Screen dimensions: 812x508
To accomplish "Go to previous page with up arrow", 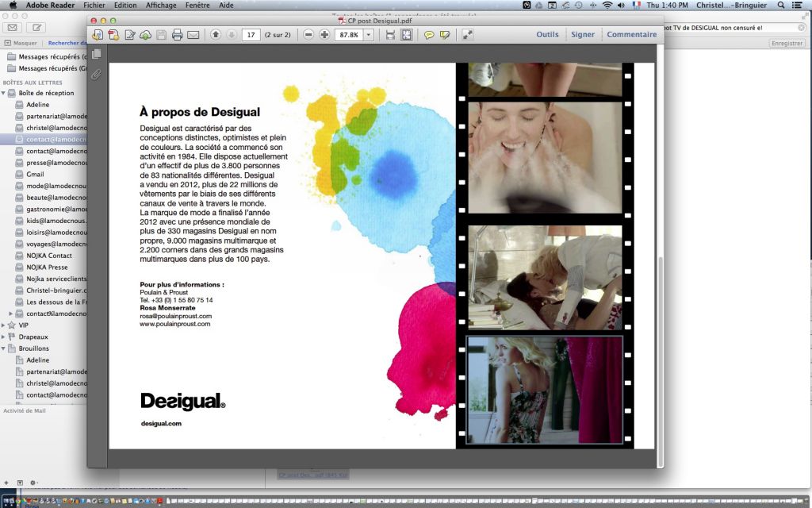I will [x=216, y=35].
